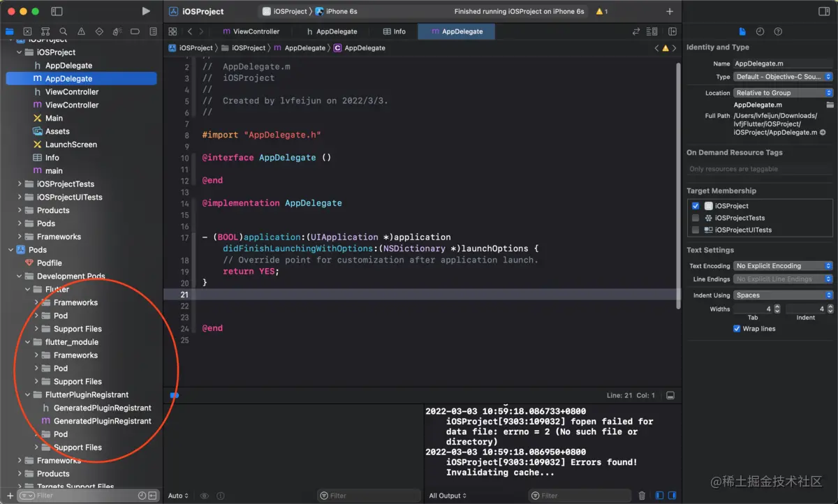Go forward in editor history

click(x=201, y=31)
